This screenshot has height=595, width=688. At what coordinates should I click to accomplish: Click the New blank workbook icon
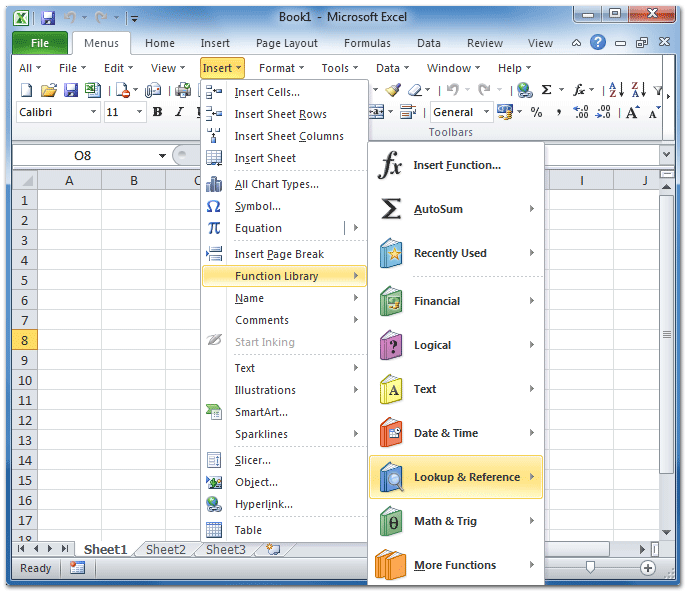click(x=26, y=90)
